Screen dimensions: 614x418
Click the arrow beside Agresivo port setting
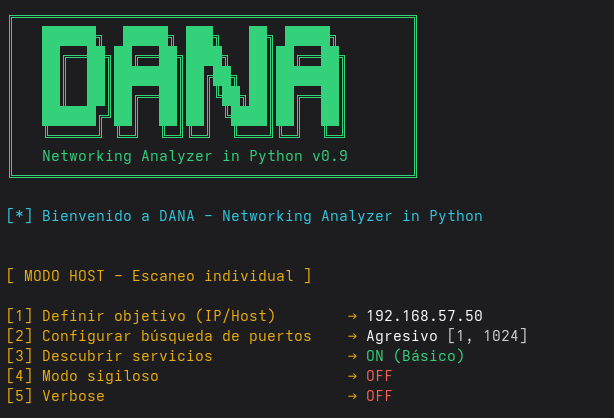[352, 336]
